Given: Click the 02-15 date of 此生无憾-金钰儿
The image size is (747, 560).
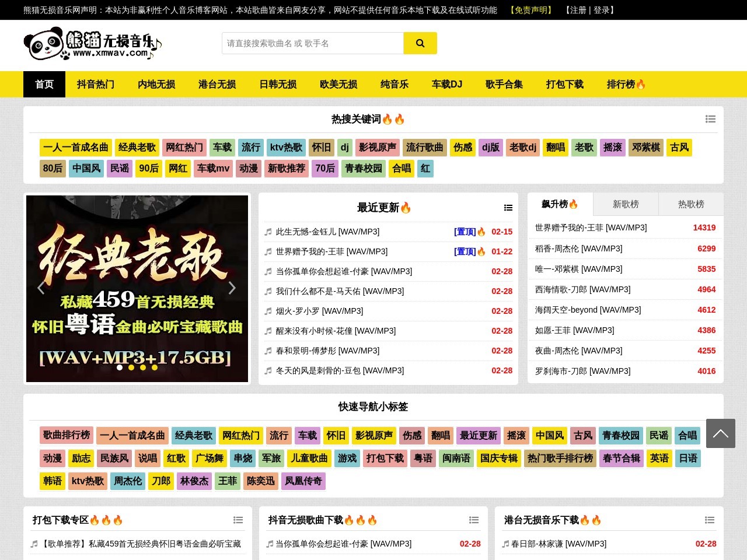Looking at the screenshot, I should click(x=502, y=232).
